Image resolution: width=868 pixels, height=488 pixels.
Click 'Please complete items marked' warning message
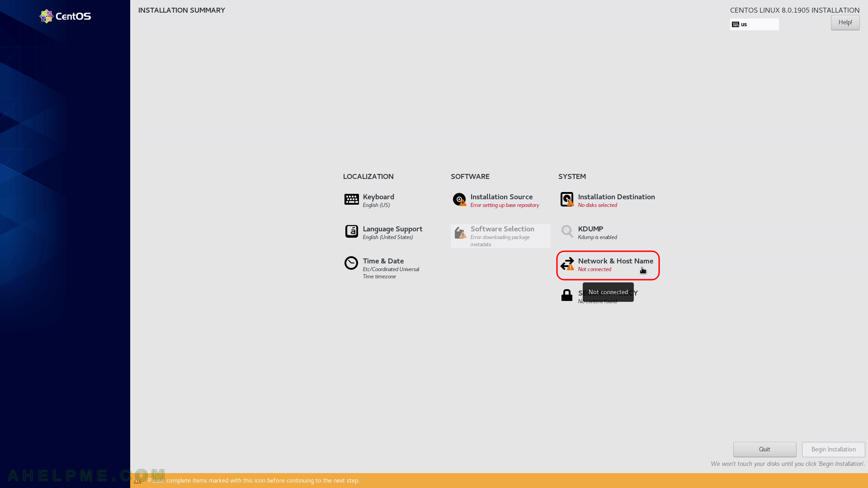point(253,481)
